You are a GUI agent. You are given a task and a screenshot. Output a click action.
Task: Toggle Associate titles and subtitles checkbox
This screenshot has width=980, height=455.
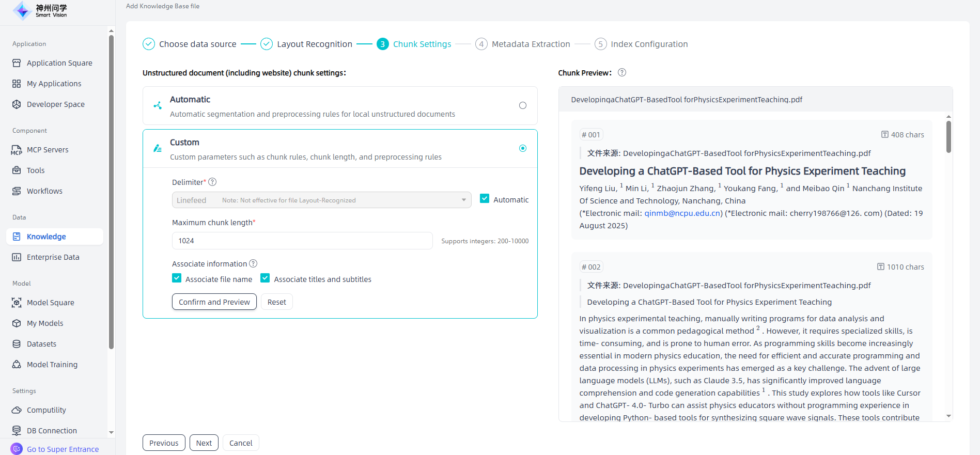(265, 278)
